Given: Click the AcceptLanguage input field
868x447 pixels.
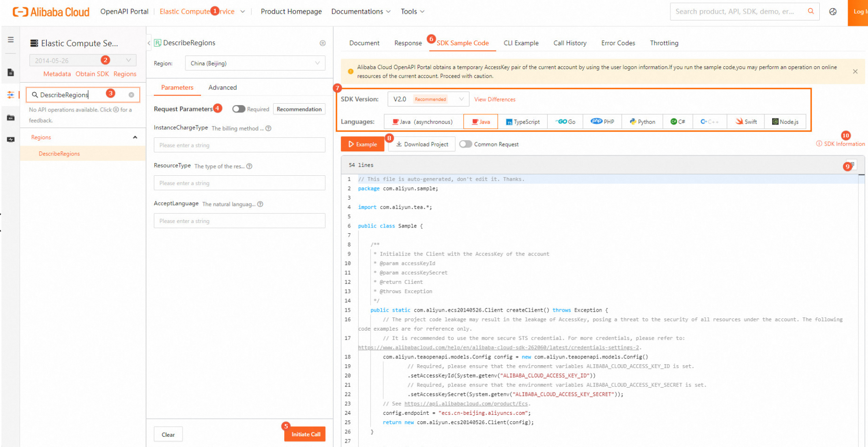Looking at the screenshot, I should pos(240,221).
